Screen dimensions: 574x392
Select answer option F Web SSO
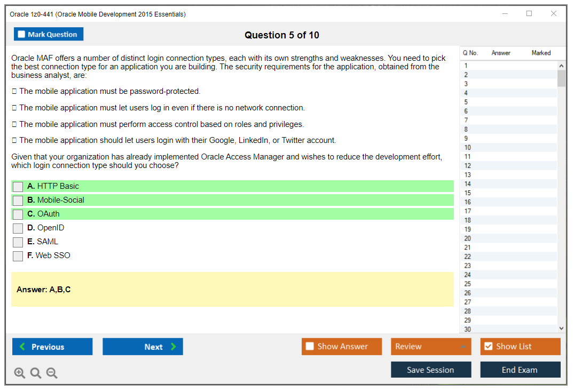[18, 256]
